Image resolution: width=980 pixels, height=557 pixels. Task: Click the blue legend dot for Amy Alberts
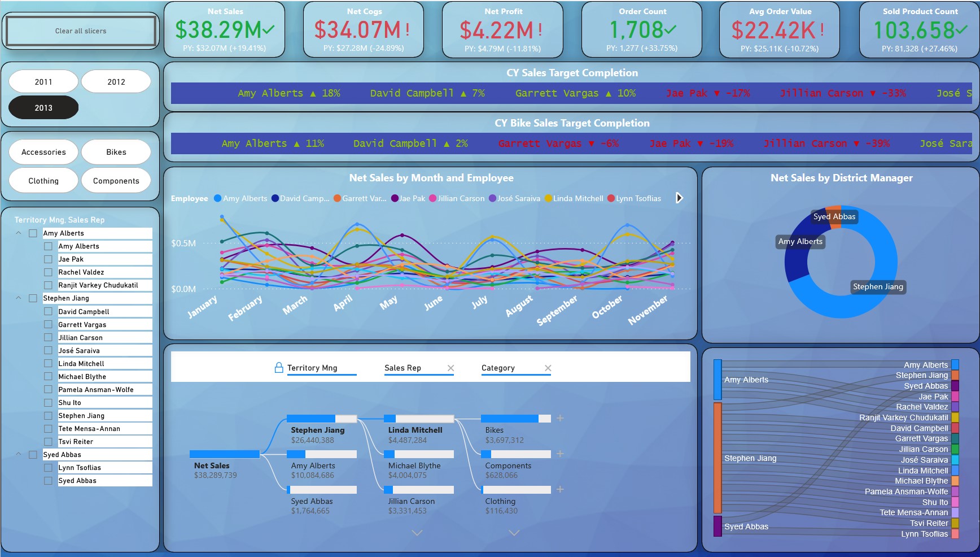pyautogui.click(x=217, y=198)
